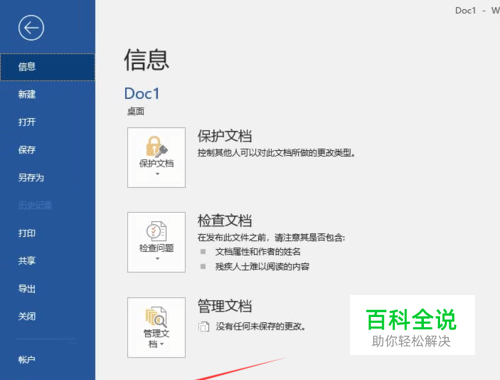Click the 控制其他人可以对此文档 description text
Image resolution: width=500 pixels, height=380 pixels.
[276, 153]
